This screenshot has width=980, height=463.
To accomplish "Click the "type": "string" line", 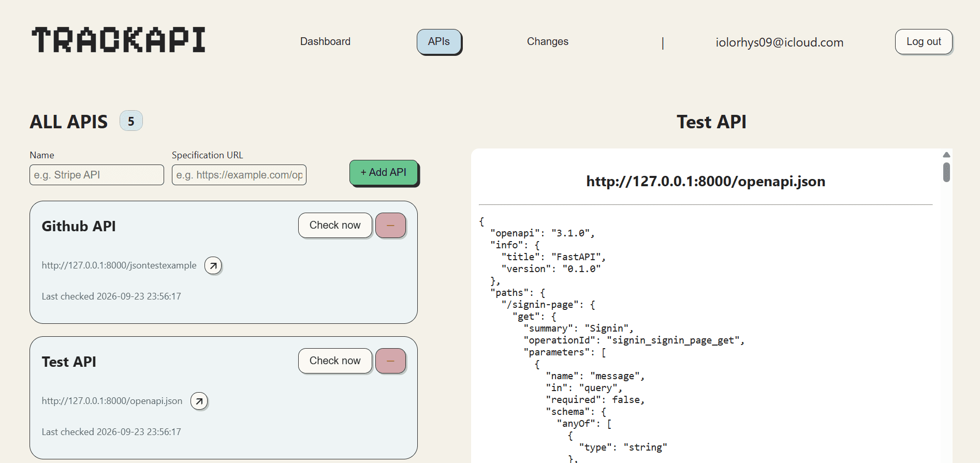I will pyautogui.click(x=623, y=447).
